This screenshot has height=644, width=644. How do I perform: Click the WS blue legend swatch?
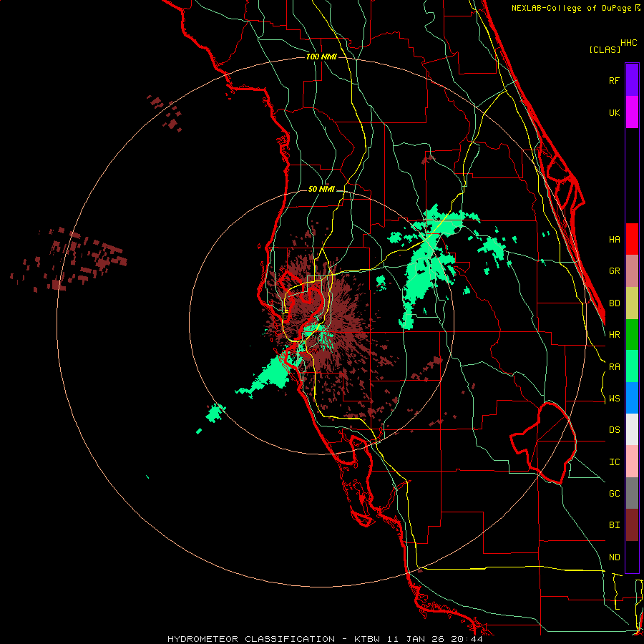[x=632, y=398]
